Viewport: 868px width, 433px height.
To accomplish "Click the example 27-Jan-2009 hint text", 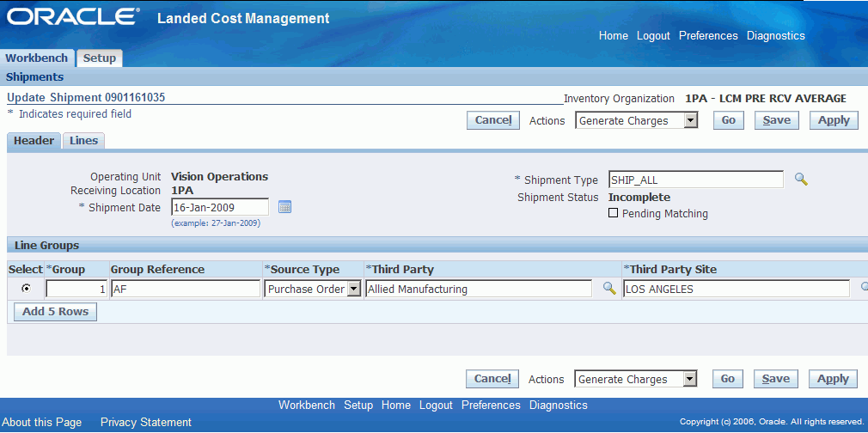I will click(216, 223).
